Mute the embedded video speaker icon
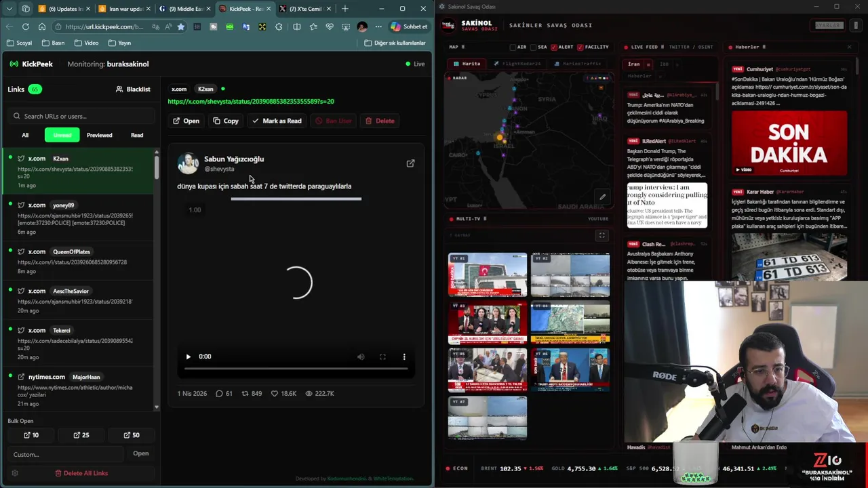Image resolution: width=868 pixels, height=488 pixels. (361, 357)
